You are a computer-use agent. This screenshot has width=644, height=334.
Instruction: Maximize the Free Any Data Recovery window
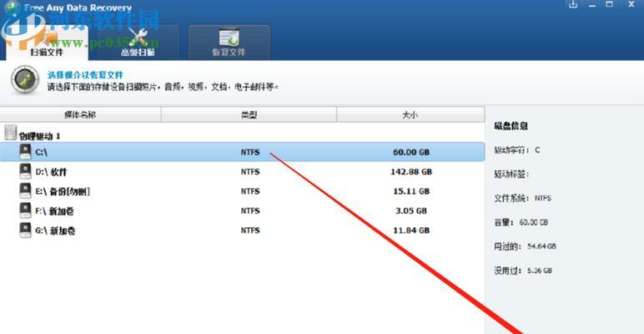(610, 4)
